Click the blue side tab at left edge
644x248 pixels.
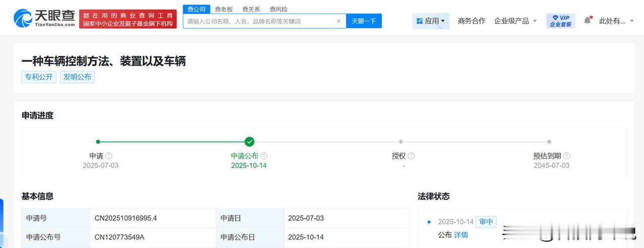2,223
